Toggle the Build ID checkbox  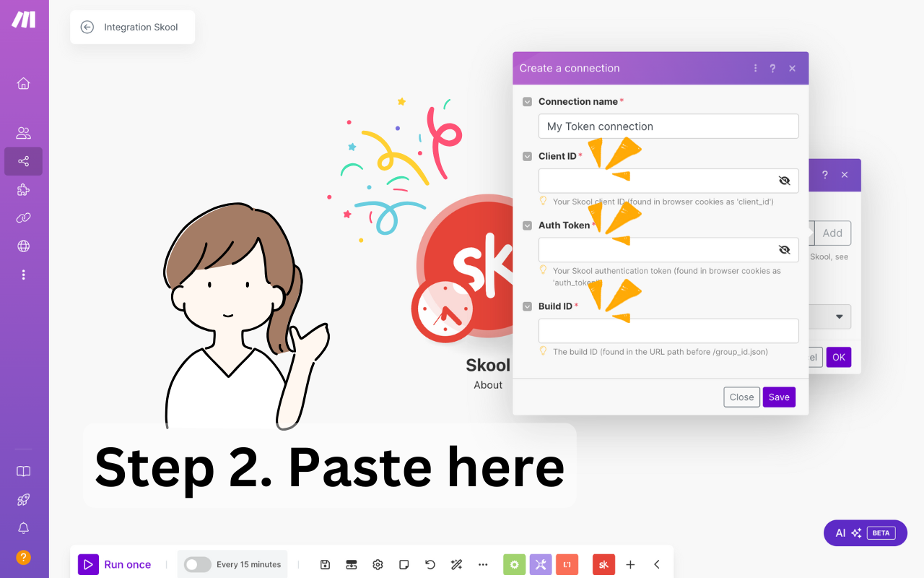(528, 306)
